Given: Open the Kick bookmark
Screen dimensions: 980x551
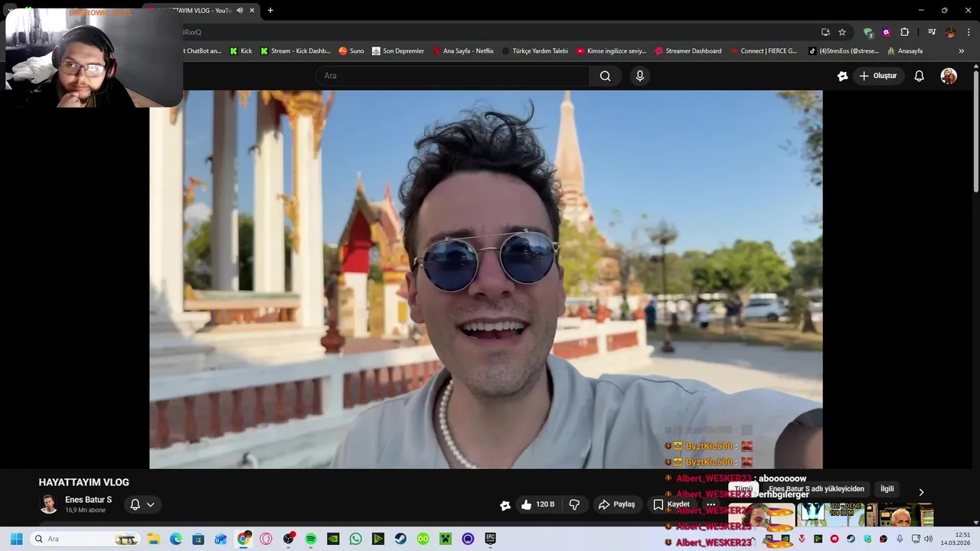Looking at the screenshot, I should (240, 51).
